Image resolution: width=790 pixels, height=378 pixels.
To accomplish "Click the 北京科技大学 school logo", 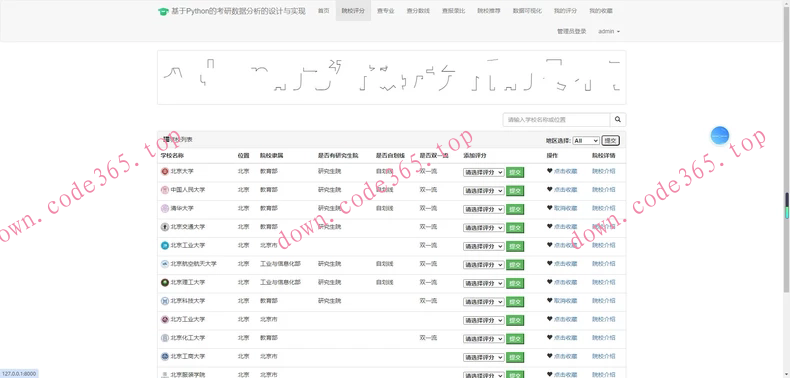I will [x=164, y=301].
